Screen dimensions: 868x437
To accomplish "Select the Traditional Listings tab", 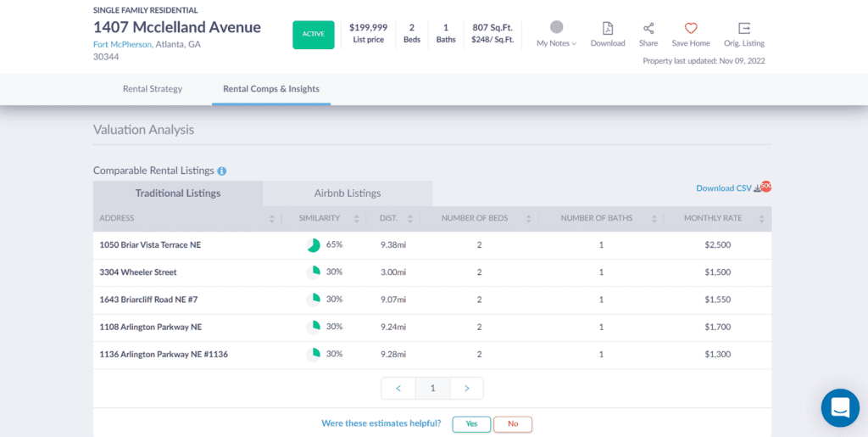I will coord(178,193).
